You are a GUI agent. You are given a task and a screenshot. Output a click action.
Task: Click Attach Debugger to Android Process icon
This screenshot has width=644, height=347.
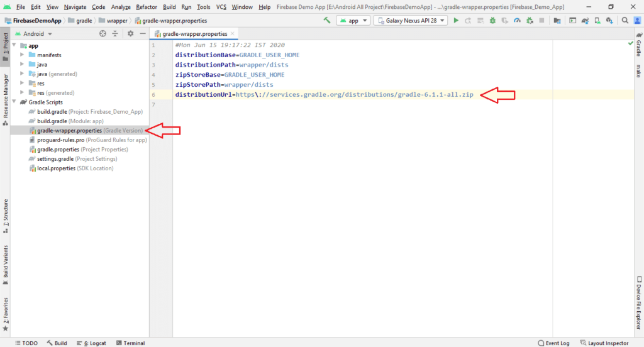pyautogui.click(x=530, y=20)
